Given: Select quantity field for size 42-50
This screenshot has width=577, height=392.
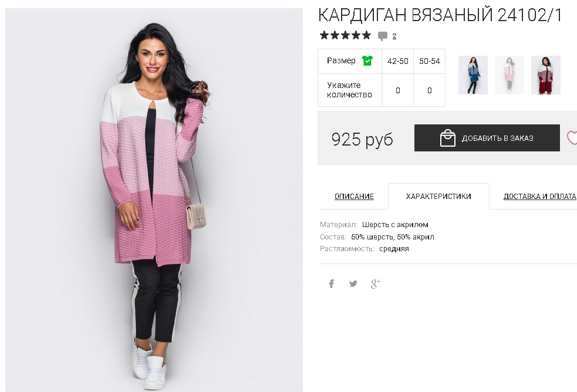Looking at the screenshot, I should 398,90.
